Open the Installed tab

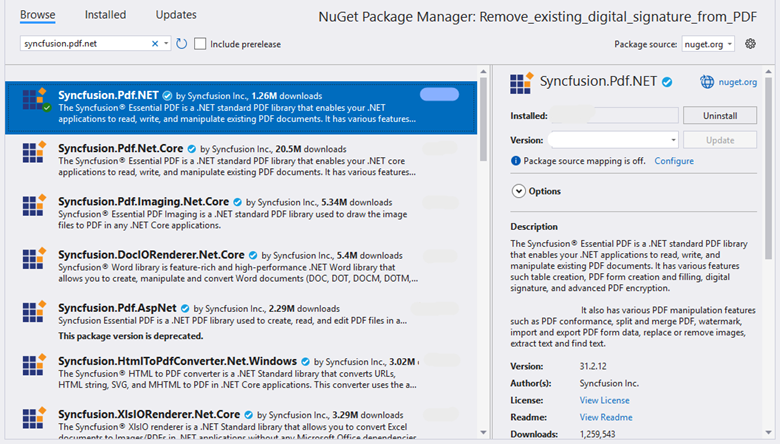tap(105, 15)
